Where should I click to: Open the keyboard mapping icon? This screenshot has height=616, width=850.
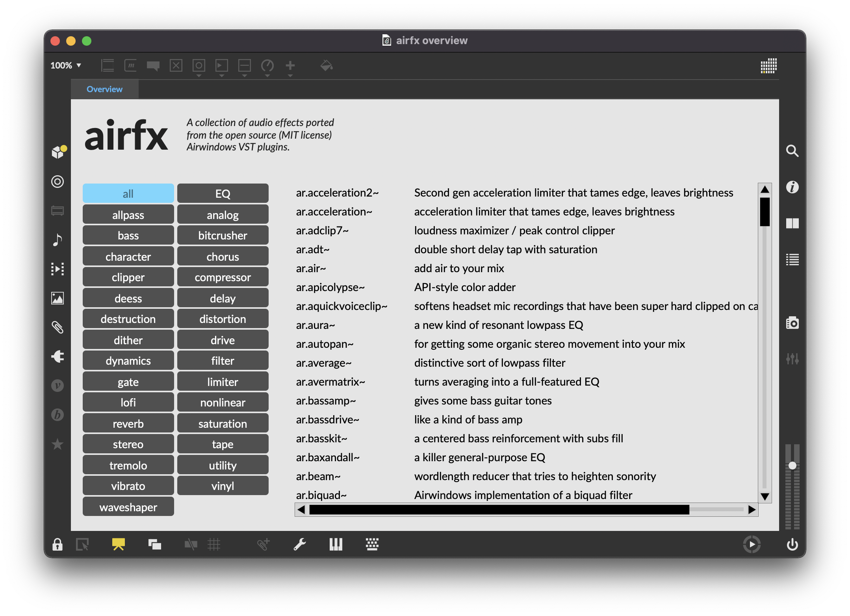(x=372, y=544)
